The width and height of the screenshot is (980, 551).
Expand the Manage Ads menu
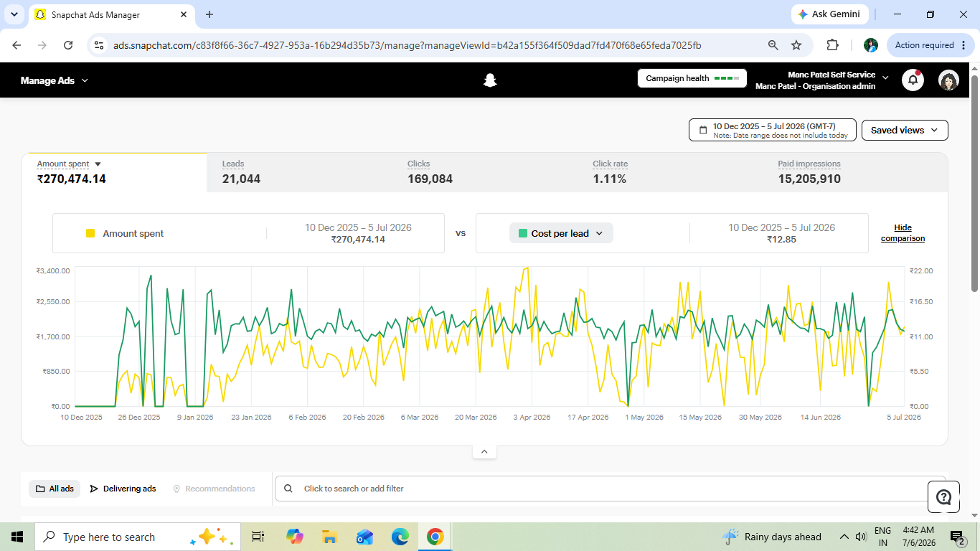(x=55, y=80)
